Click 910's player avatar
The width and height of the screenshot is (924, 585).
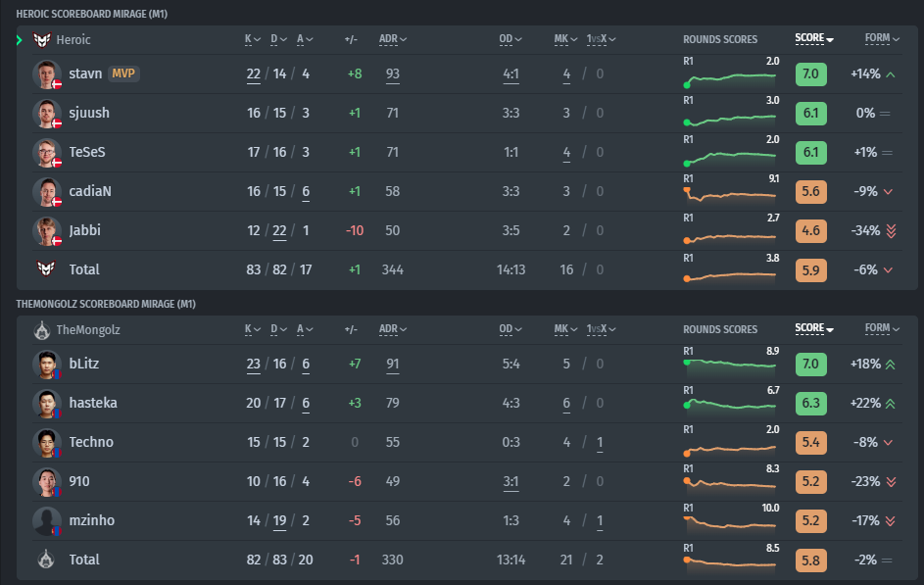click(x=47, y=482)
